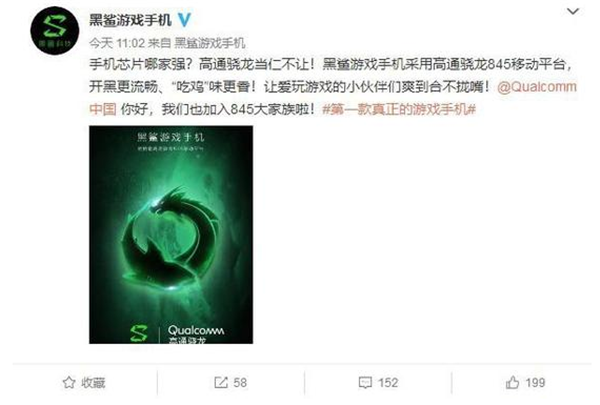Open the 黑鲨游戏手机 account name
This screenshot has height=405, width=600.
pyautogui.click(x=130, y=20)
